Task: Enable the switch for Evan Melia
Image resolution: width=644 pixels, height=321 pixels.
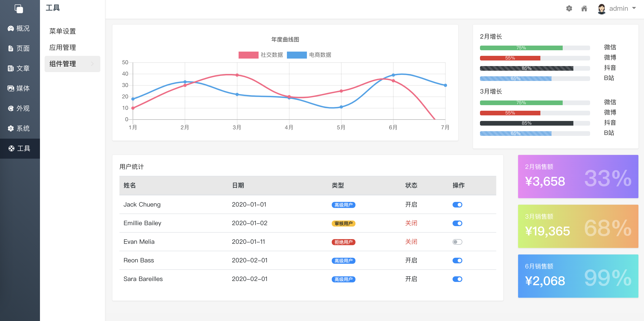Action: tap(457, 242)
